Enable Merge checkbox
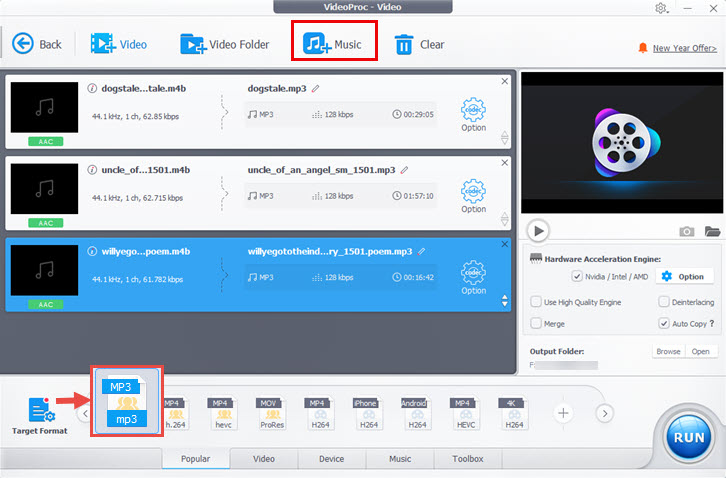 pos(536,323)
